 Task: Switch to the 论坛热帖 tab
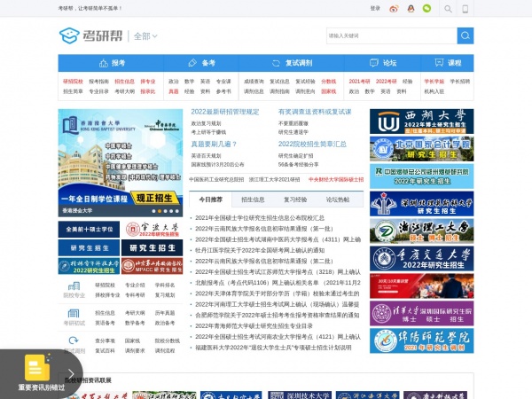coord(338,199)
